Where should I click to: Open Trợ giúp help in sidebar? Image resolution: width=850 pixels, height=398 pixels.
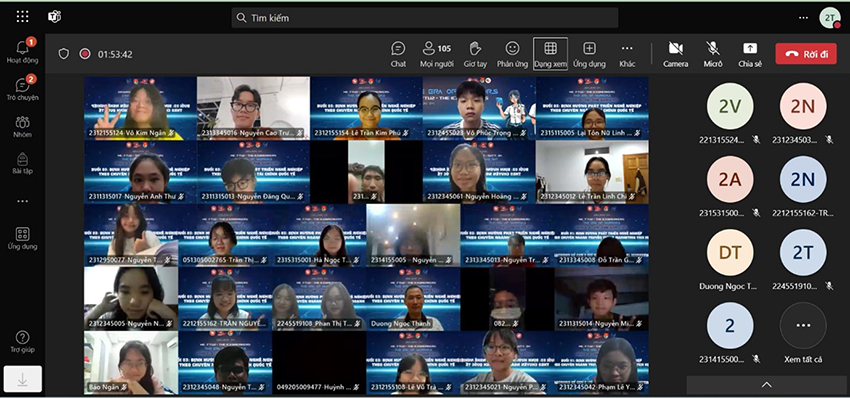point(22,342)
